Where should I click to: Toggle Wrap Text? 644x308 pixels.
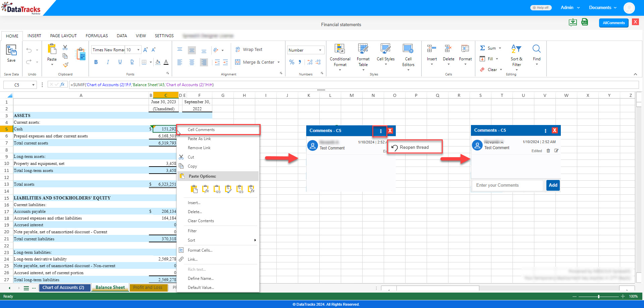pos(249,49)
